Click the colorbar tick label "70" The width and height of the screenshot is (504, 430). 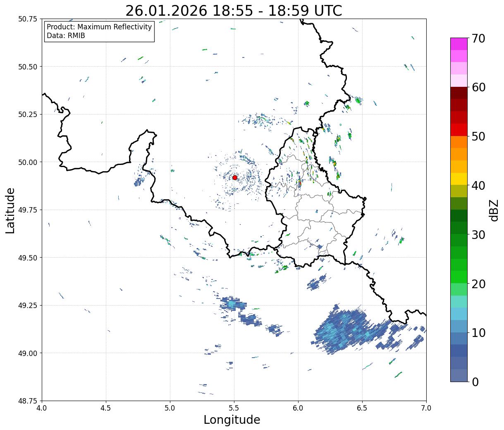click(x=478, y=38)
